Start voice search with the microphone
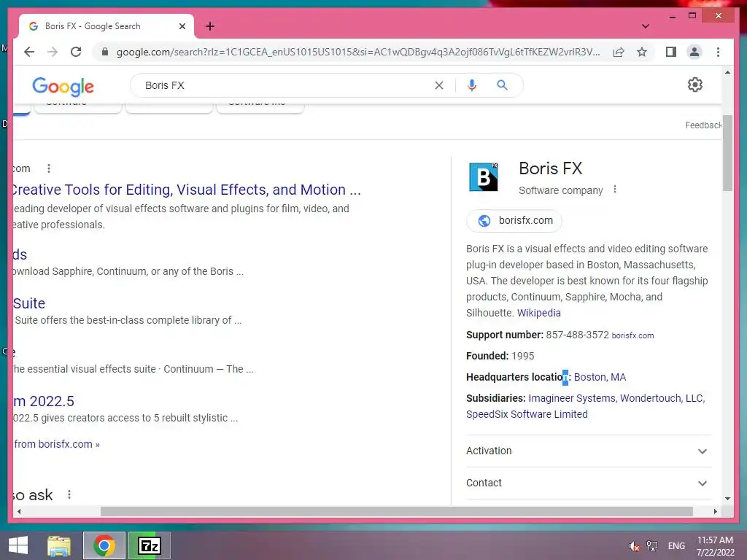Viewport: 747px width, 560px height. click(x=472, y=85)
